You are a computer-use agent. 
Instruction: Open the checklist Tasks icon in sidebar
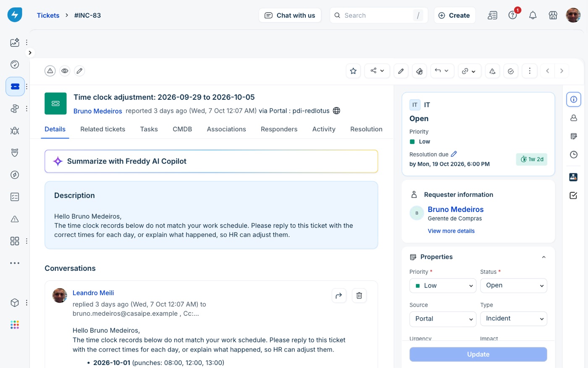pyautogui.click(x=15, y=197)
